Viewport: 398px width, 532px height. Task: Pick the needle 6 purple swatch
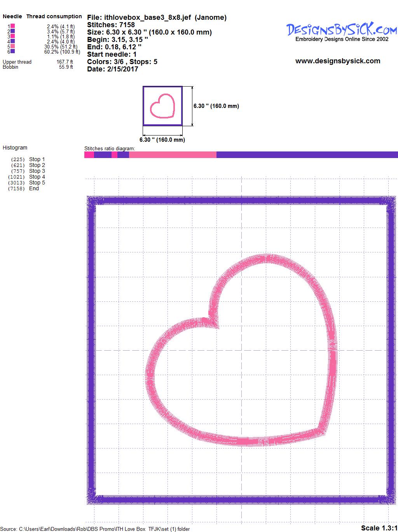pos(13,51)
